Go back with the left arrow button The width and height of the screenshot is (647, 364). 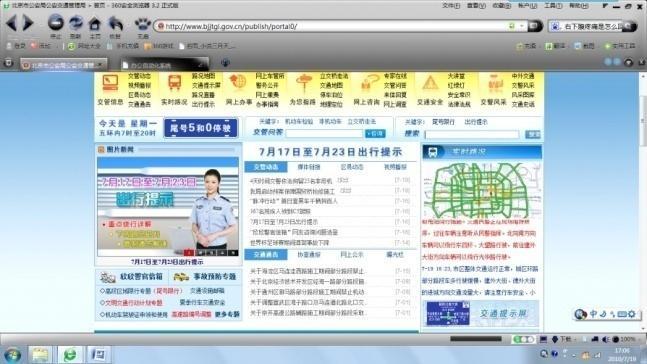pyautogui.click(x=12, y=23)
